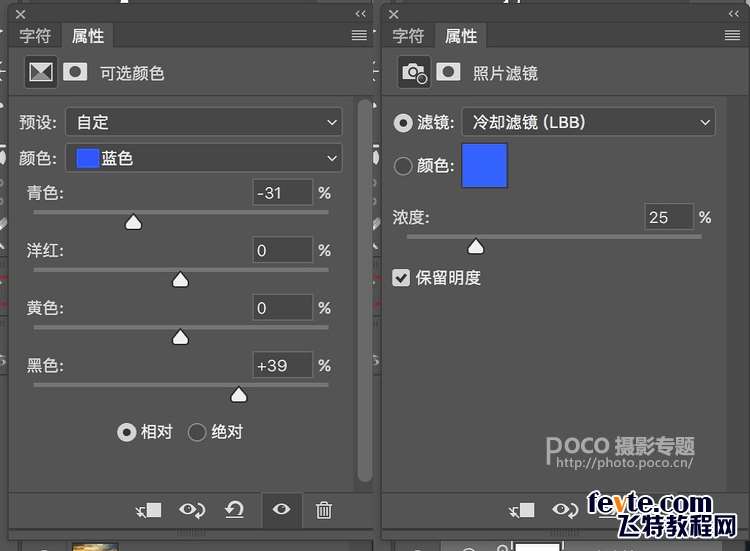Image resolution: width=750 pixels, height=551 pixels.
Task: Clip adjustment to layer in left panel
Action: click(149, 510)
